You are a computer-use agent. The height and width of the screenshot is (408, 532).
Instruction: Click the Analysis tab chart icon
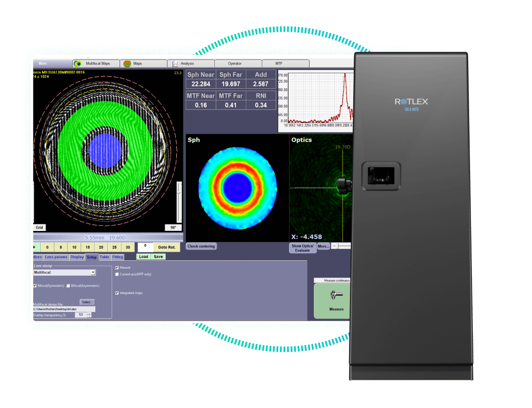click(x=175, y=63)
